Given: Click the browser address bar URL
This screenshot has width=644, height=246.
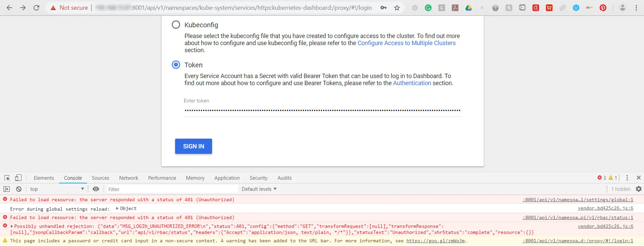Looking at the screenshot, I should [234, 8].
